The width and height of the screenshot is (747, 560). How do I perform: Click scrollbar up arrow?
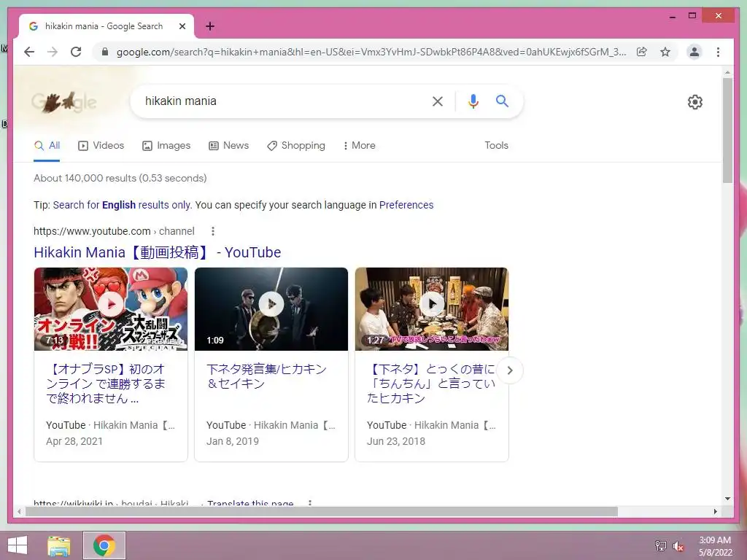[727, 72]
